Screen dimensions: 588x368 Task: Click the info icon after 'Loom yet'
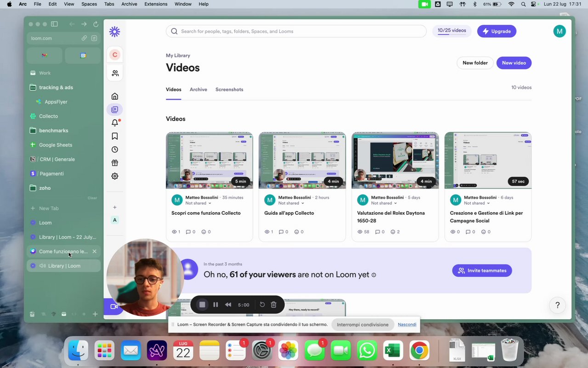coord(373,275)
